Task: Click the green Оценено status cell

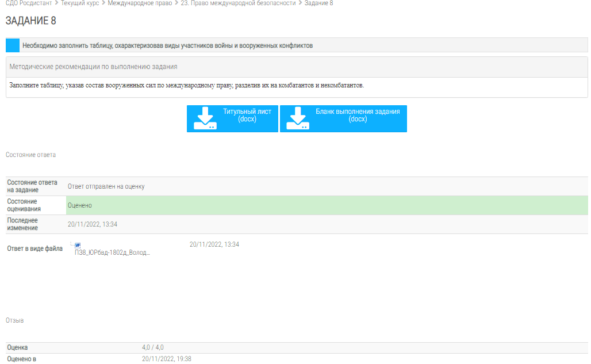Action: pyautogui.click(x=327, y=205)
